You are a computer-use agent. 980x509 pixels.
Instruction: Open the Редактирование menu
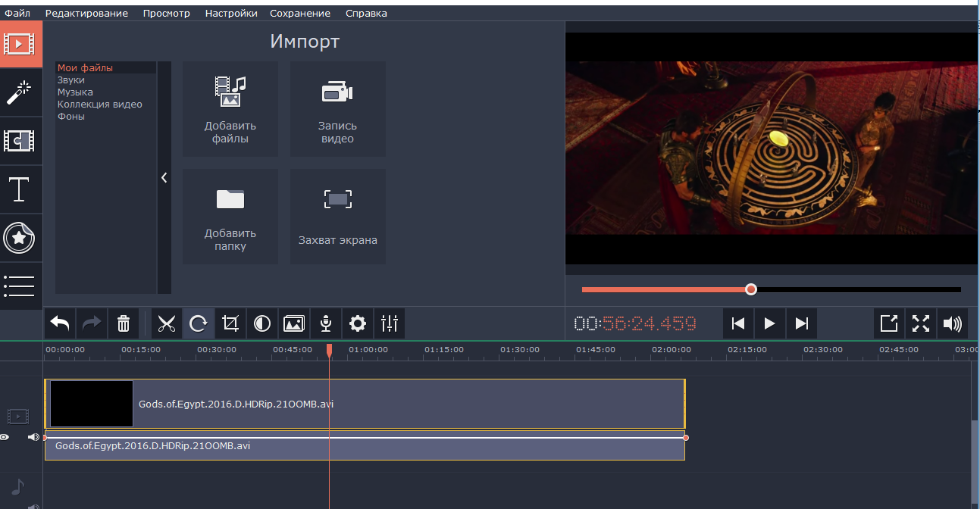(x=86, y=13)
